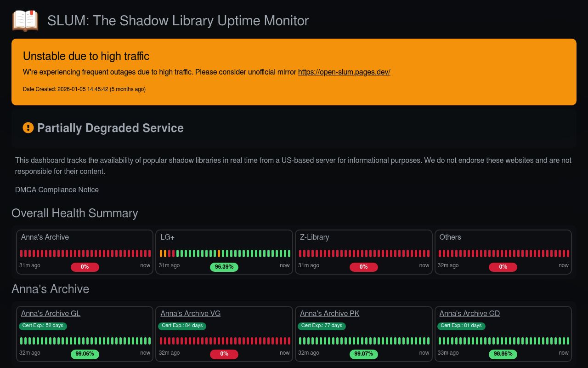The image size is (588, 368).
Task: Open the Anna's Archive GL monitor link
Action: (51, 313)
